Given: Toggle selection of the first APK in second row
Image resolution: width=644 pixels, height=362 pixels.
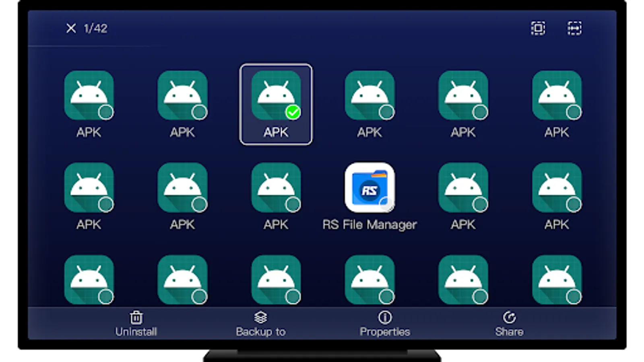Looking at the screenshot, I should pyautogui.click(x=89, y=188).
